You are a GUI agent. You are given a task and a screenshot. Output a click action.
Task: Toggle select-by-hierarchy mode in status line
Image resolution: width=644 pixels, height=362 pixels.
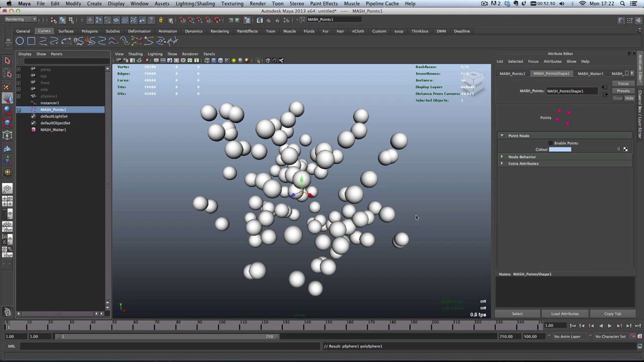click(x=53, y=20)
